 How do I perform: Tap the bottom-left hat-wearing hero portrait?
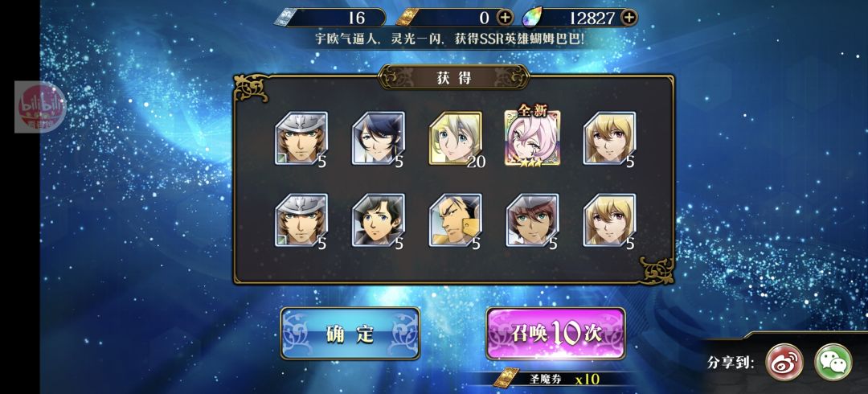pyautogui.click(x=301, y=220)
